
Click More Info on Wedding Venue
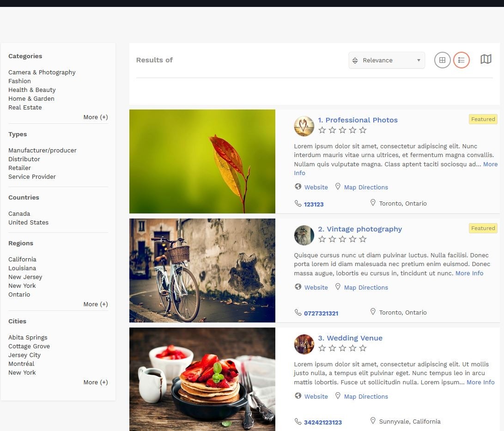click(x=480, y=382)
